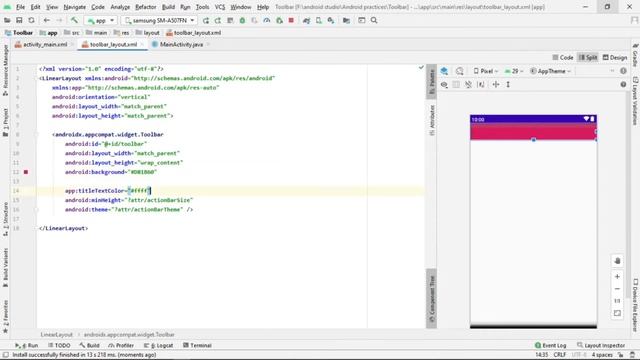Open the VCS menu
This screenshot has width=640, height=360.
(x=220, y=7)
